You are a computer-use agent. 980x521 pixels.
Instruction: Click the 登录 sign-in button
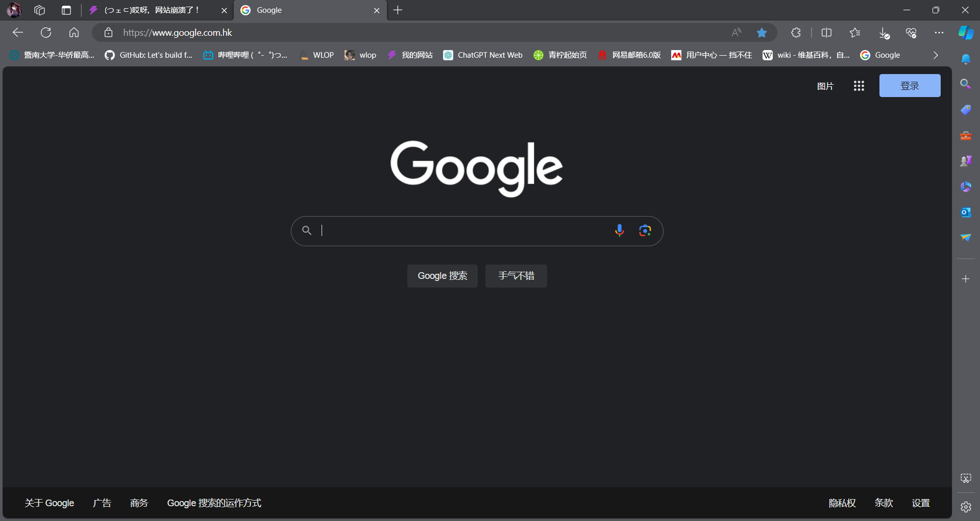tap(910, 86)
